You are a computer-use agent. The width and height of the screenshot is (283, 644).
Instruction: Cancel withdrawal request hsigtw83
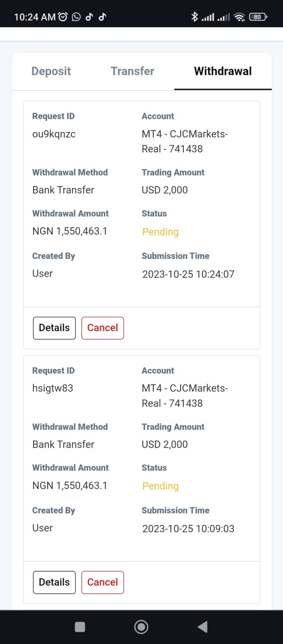point(102,582)
